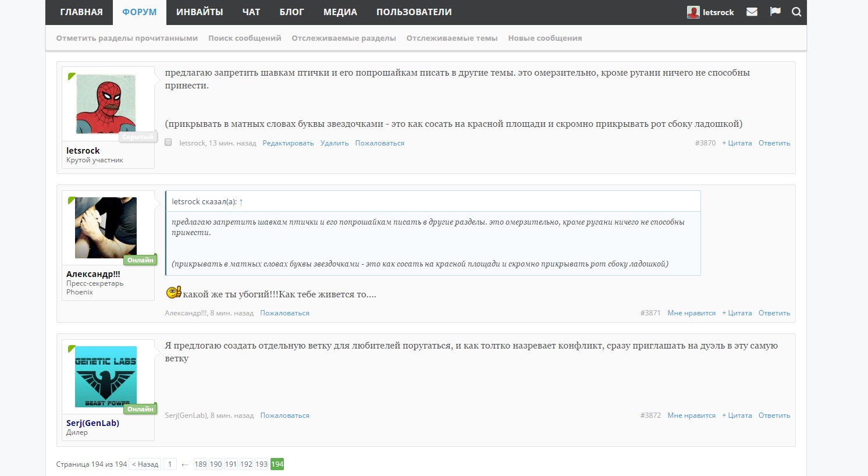Open the Медиа section
The image size is (868, 476).
(x=340, y=12)
